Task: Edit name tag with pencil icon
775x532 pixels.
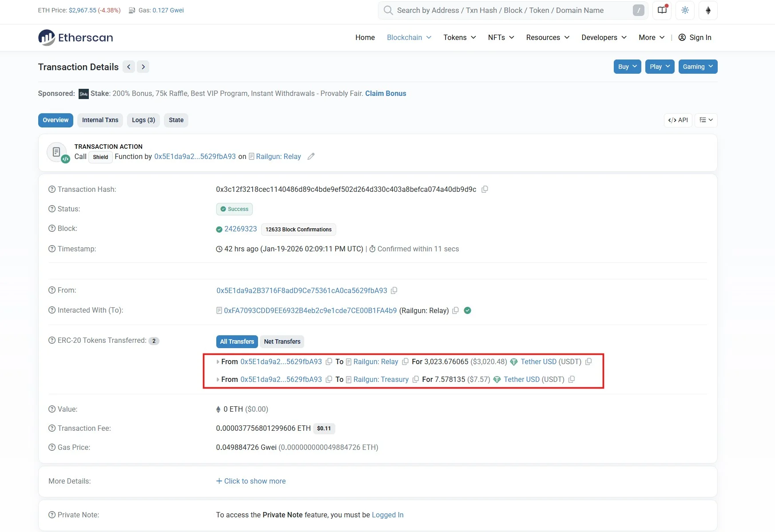Action: click(x=310, y=156)
